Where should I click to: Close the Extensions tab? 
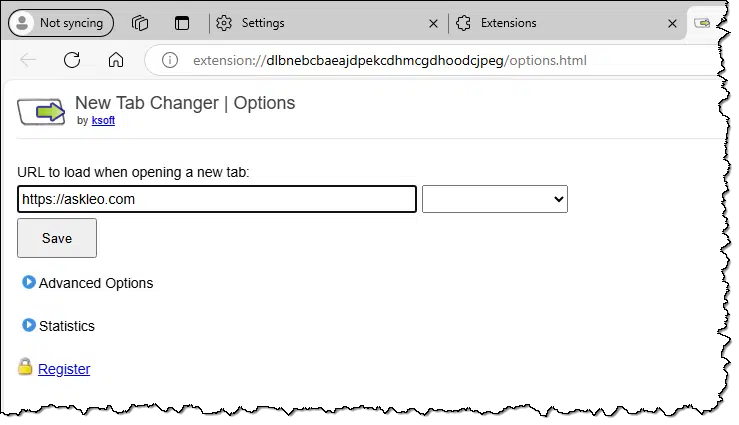coord(673,23)
